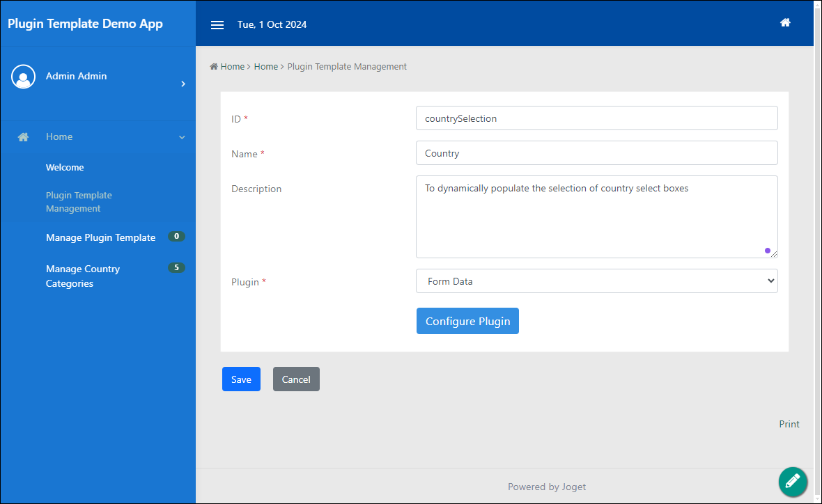Click the Powered by Joget footer text
Image resolution: width=822 pixels, height=504 pixels.
547,487
